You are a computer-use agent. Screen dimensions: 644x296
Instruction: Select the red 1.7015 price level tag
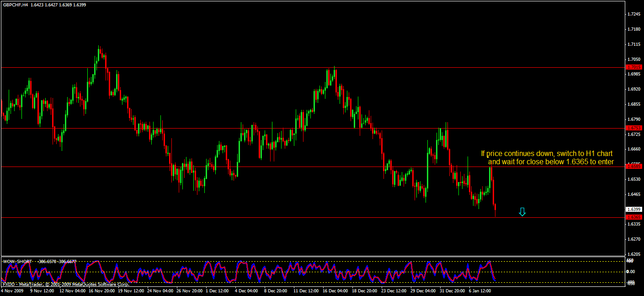coord(634,67)
